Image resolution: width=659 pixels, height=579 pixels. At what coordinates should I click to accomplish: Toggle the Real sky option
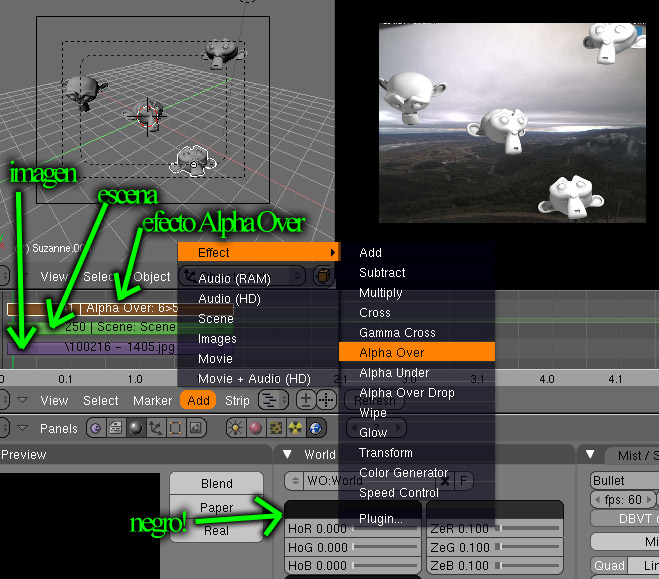coord(216,531)
